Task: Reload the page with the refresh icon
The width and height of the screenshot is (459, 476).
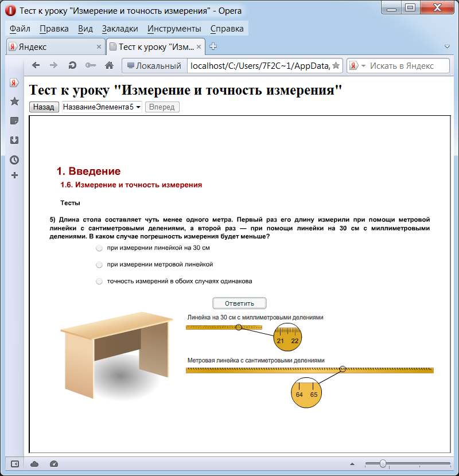Action: point(72,65)
